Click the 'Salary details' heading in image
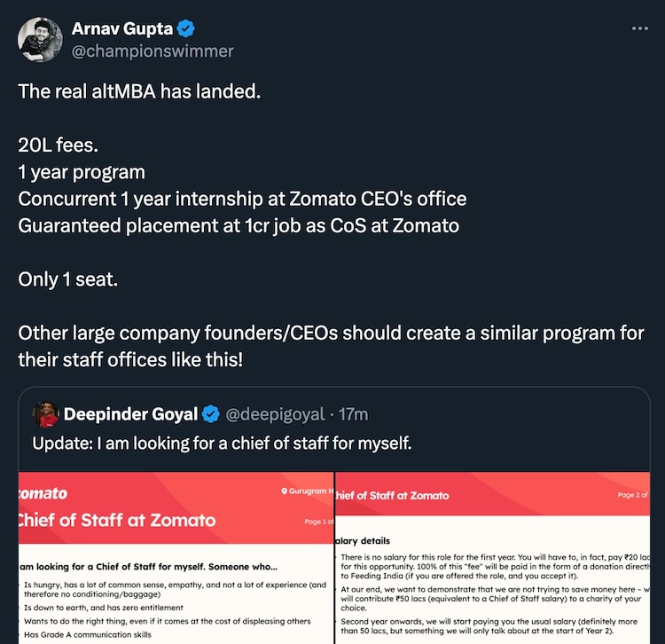Viewport: 665px width, 644px height. tap(363, 540)
